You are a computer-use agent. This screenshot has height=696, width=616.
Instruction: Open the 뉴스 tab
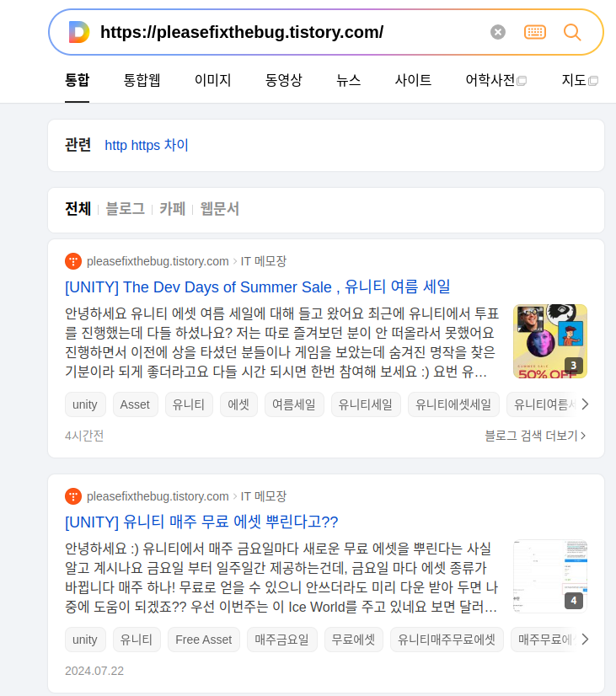click(348, 80)
